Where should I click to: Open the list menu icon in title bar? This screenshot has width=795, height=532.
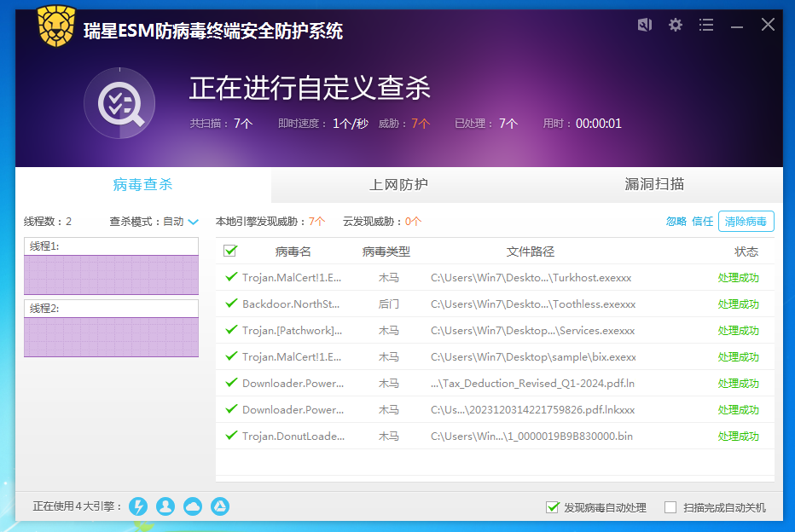[705, 25]
